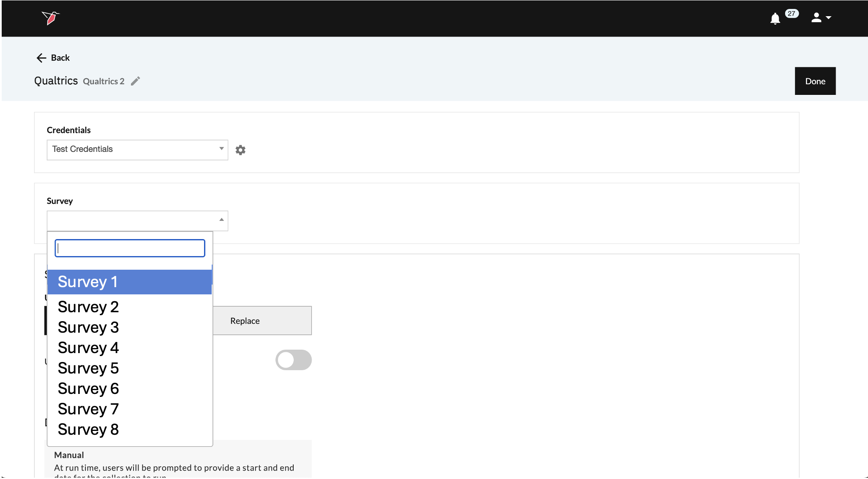868x479 pixels.
Task: Click the caret next to user icon
Action: pos(828,18)
